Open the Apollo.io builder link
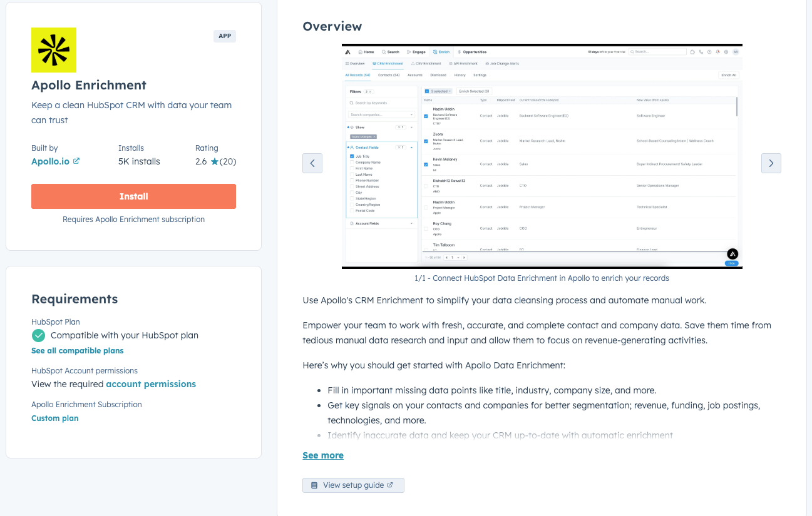The height and width of the screenshot is (516, 812). (x=51, y=161)
